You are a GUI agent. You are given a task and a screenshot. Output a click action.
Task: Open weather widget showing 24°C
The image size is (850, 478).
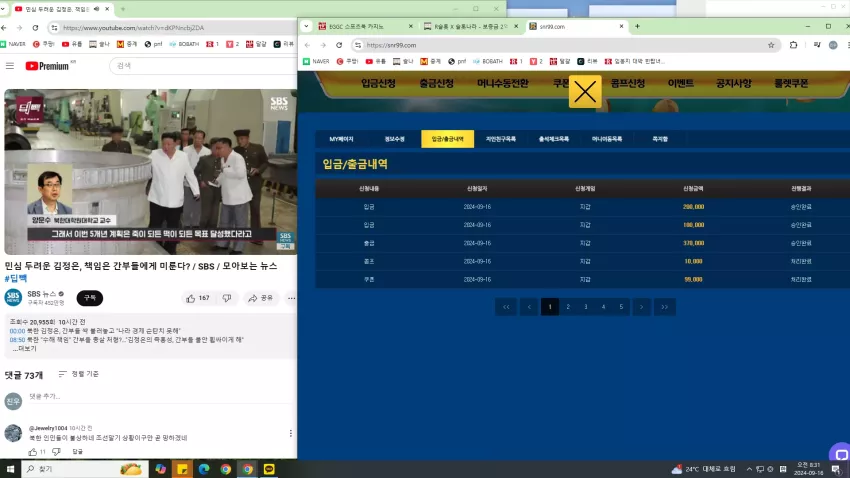[x=703, y=469]
